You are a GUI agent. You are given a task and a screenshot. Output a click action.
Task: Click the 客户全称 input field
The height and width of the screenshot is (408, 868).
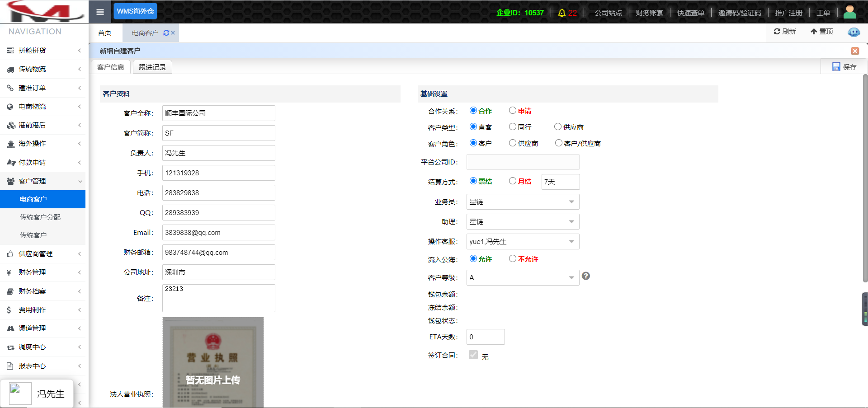tap(218, 113)
